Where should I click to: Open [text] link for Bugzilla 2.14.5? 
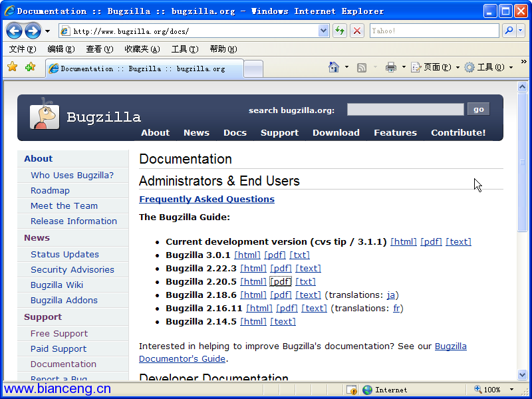283,322
